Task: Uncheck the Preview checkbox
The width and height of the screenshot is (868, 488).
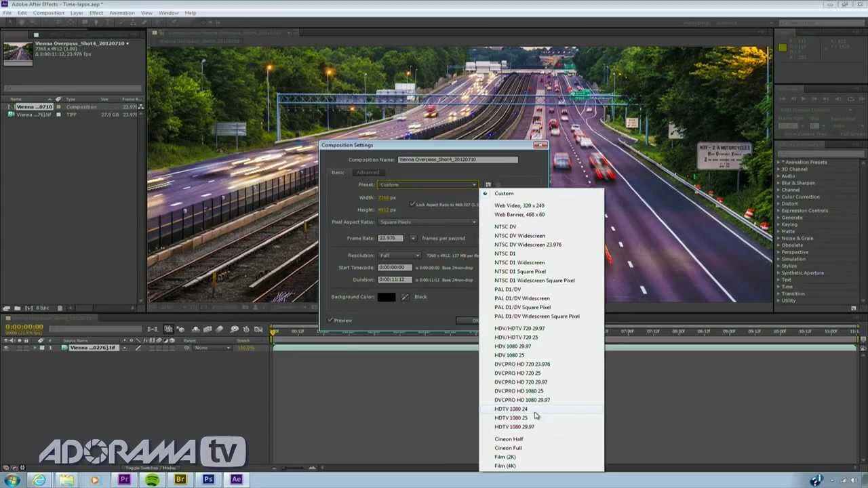Action: [x=331, y=320]
